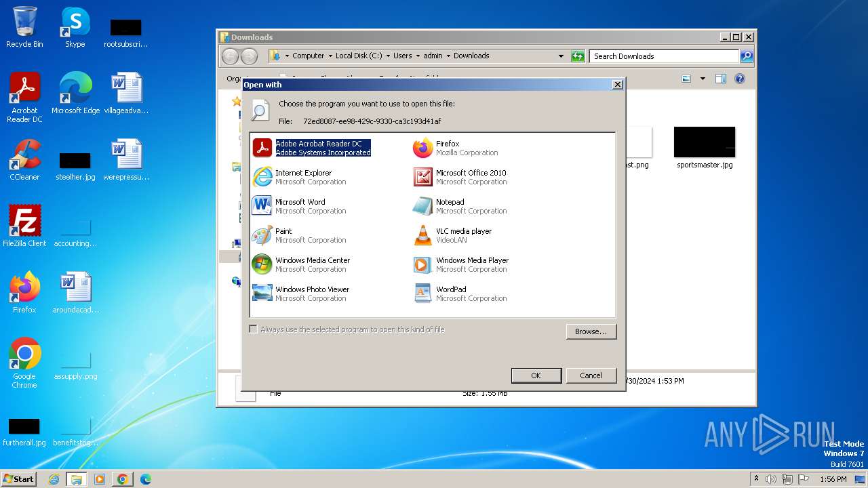Click Cancel in Open with dialog
This screenshot has height=488, width=868.
[x=591, y=375]
